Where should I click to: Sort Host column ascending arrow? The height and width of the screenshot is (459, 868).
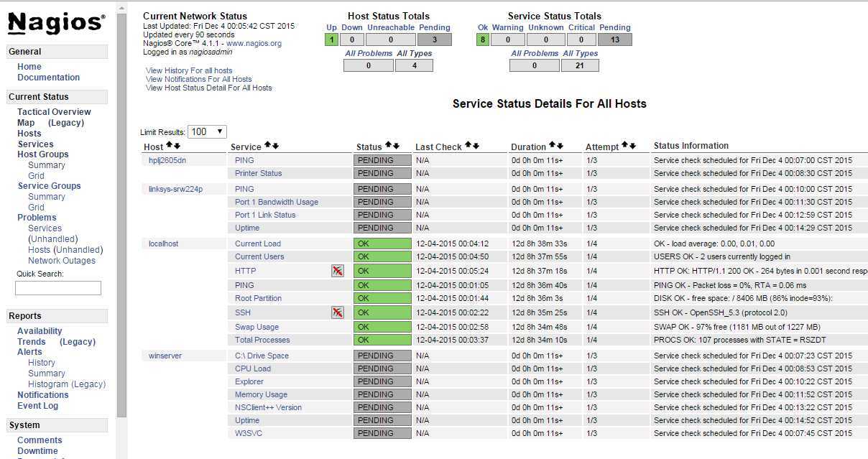click(170, 146)
